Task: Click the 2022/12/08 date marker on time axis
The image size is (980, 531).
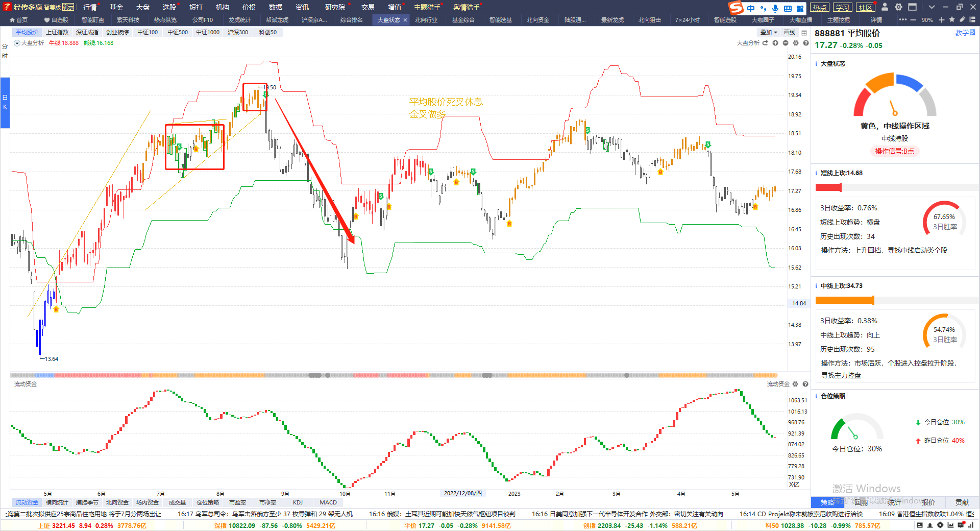Action: (x=462, y=493)
